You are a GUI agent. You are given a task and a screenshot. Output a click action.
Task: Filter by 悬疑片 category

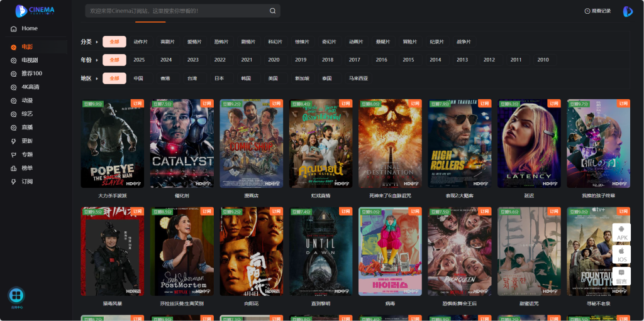point(383,42)
